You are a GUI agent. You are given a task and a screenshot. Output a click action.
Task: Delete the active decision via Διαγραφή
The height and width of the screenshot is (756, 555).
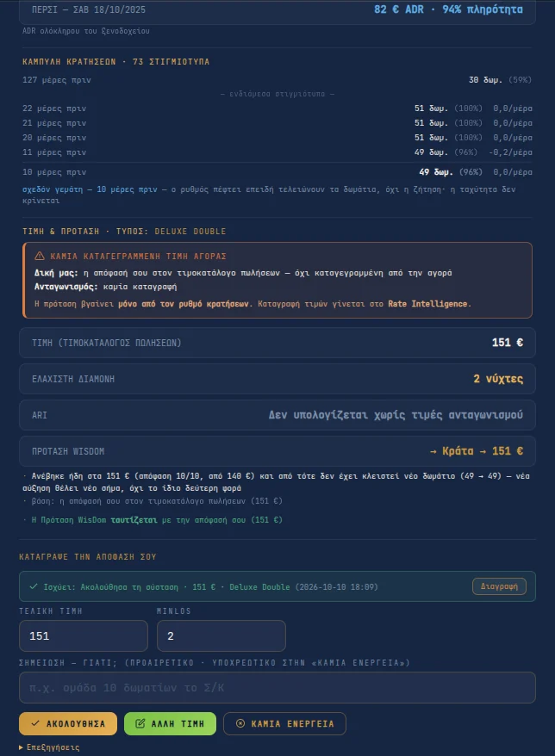(499, 586)
